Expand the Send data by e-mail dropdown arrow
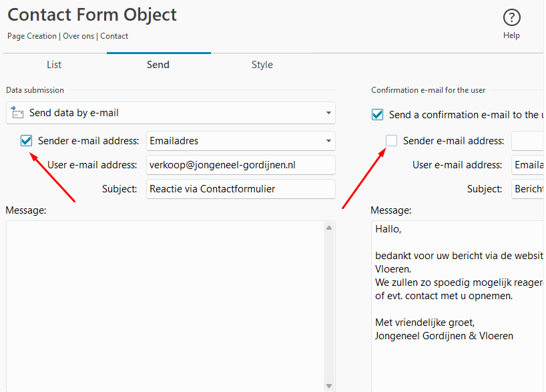Screen dimensions: 546x392 click(x=328, y=113)
